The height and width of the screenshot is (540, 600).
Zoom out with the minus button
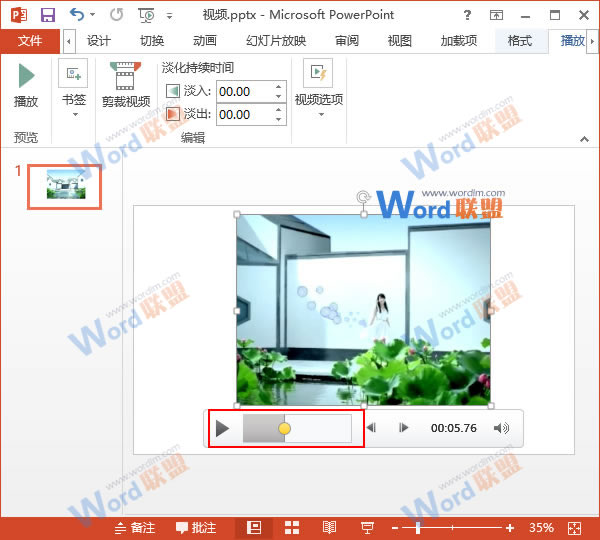(x=395, y=529)
